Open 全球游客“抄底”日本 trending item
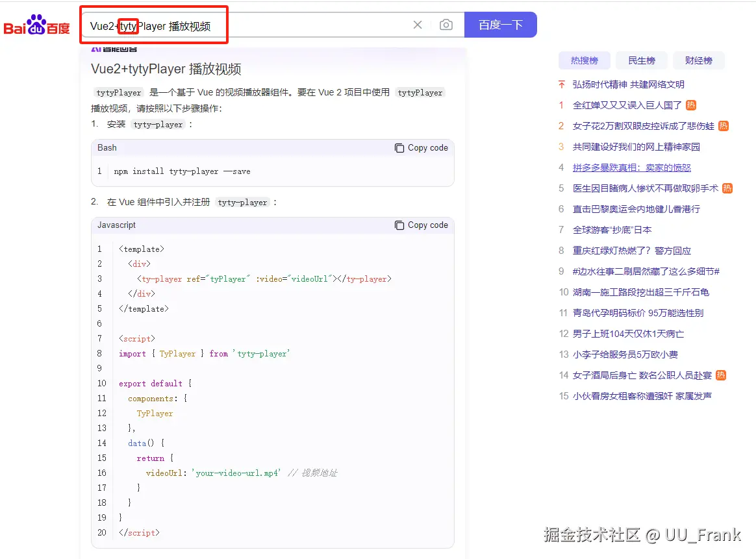 [x=612, y=229]
